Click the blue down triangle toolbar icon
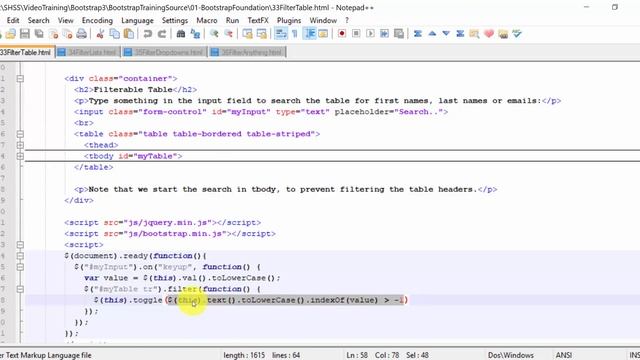 [x=446, y=34]
